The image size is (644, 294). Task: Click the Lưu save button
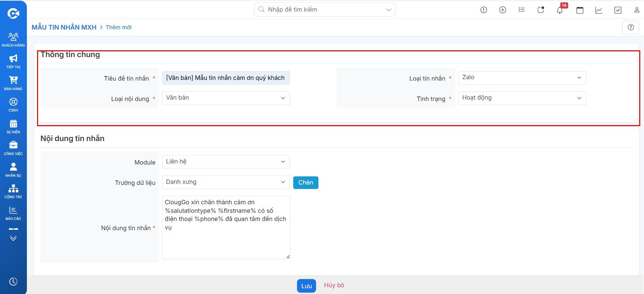(x=307, y=286)
